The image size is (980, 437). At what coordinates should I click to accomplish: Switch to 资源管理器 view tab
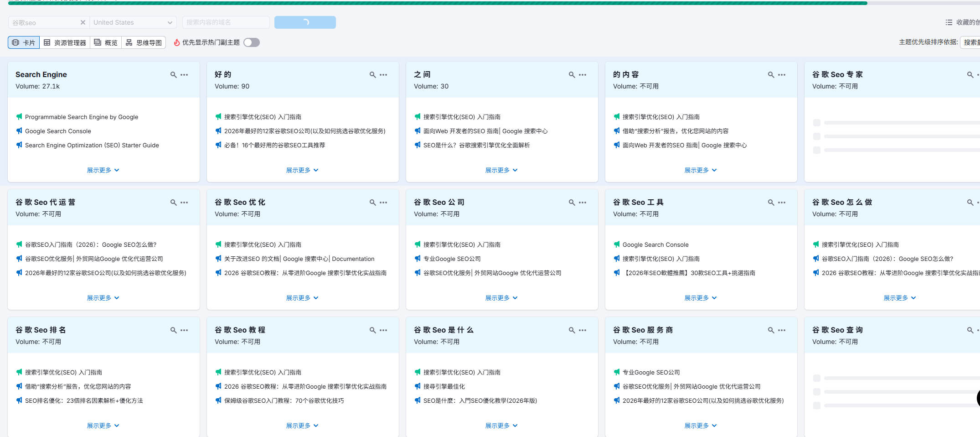pyautogui.click(x=65, y=42)
